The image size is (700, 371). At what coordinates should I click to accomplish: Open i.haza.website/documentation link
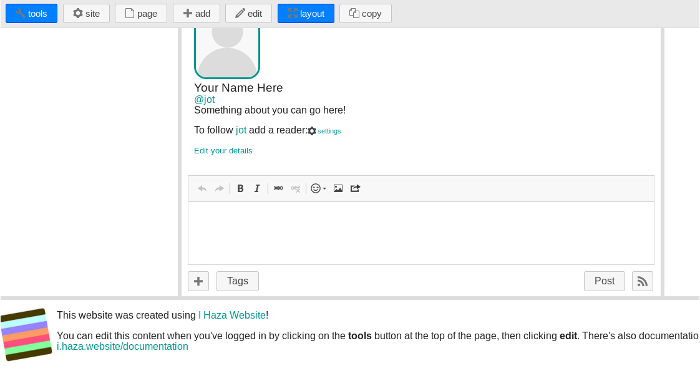tap(122, 346)
